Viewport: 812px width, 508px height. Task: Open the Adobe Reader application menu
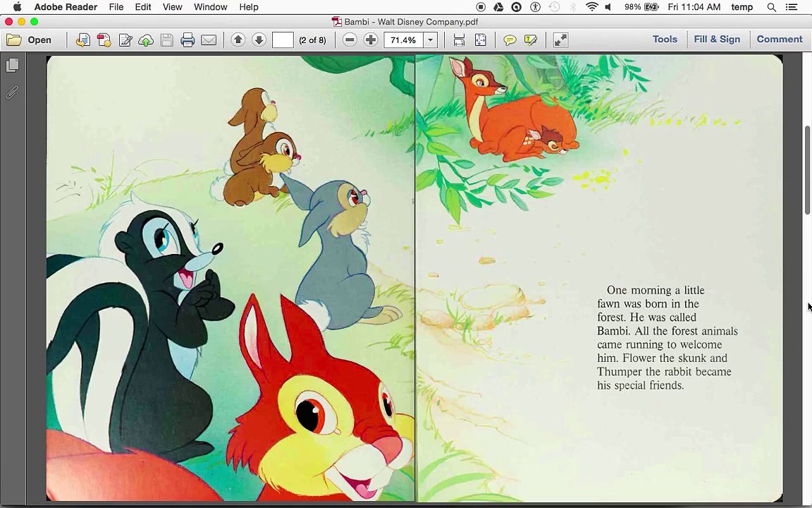click(x=66, y=7)
